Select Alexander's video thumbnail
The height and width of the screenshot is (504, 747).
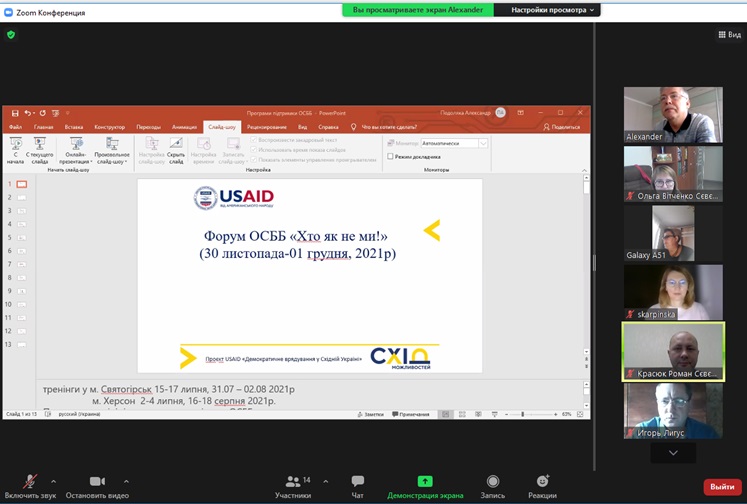tap(673, 115)
